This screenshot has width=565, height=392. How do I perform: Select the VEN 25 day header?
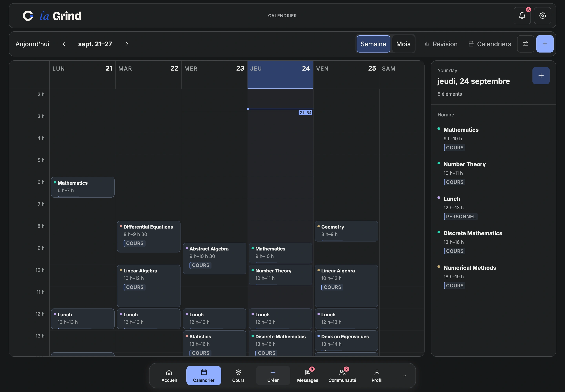click(346, 74)
